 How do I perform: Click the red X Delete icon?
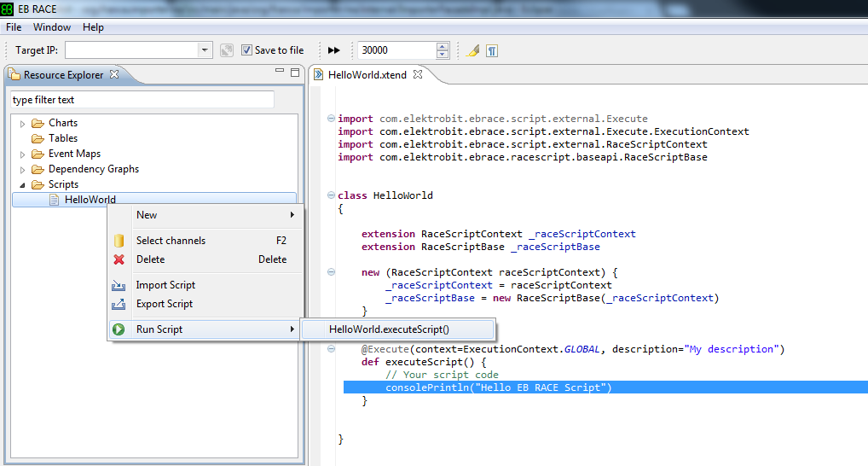pyautogui.click(x=119, y=259)
